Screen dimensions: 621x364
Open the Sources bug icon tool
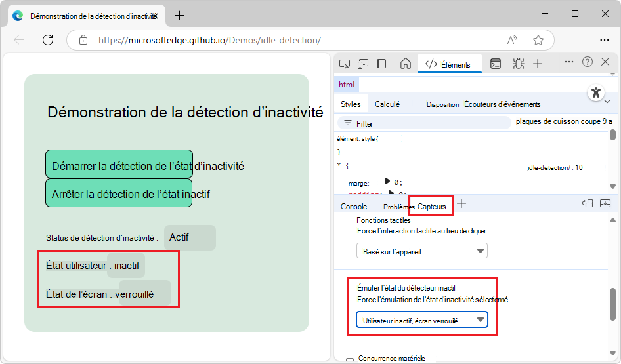518,64
